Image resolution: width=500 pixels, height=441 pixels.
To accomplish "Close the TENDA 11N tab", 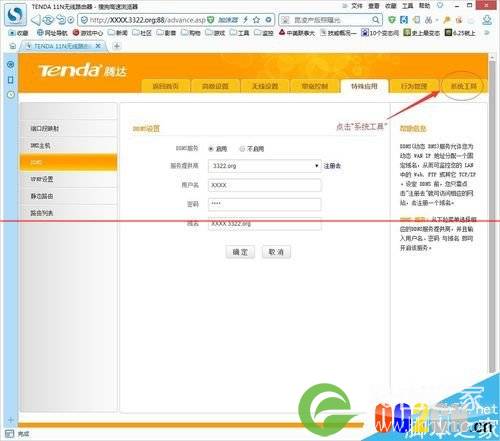I will [98, 46].
